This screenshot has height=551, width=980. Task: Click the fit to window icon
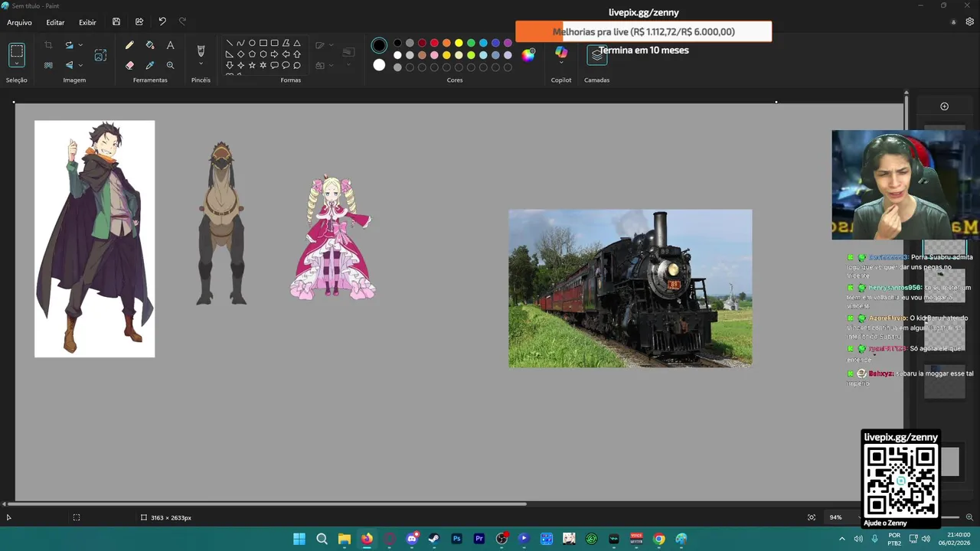click(x=812, y=517)
